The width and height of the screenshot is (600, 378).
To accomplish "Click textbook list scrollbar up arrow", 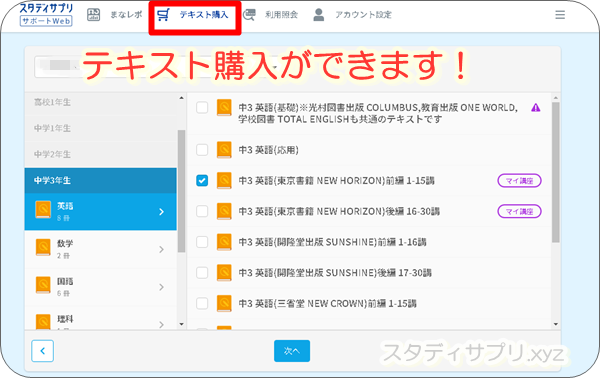I will (x=556, y=98).
